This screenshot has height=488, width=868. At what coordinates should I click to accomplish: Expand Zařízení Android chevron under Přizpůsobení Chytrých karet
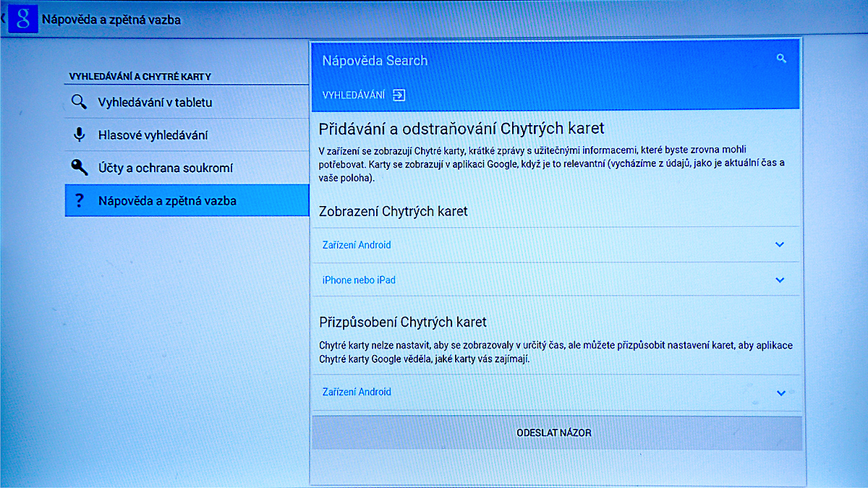pyautogui.click(x=780, y=393)
